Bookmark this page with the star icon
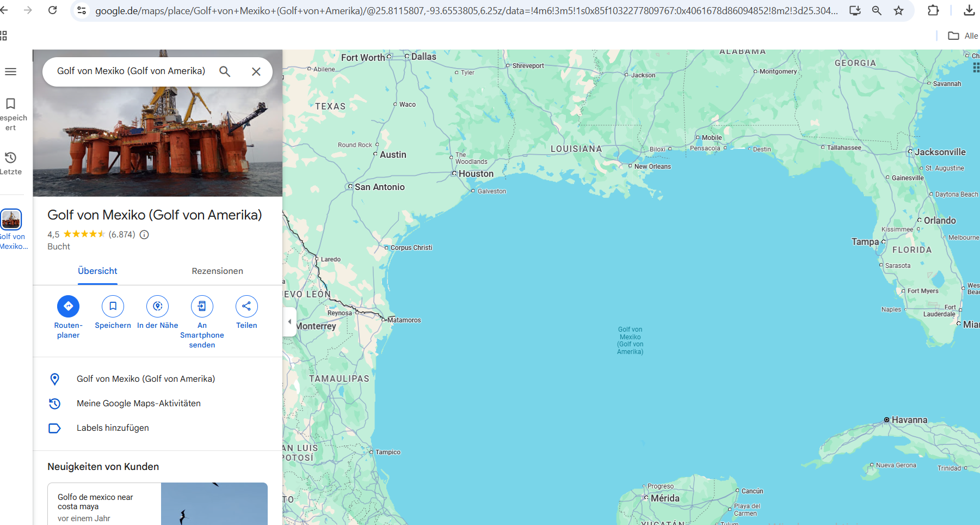This screenshot has width=980, height=525. 898,10
